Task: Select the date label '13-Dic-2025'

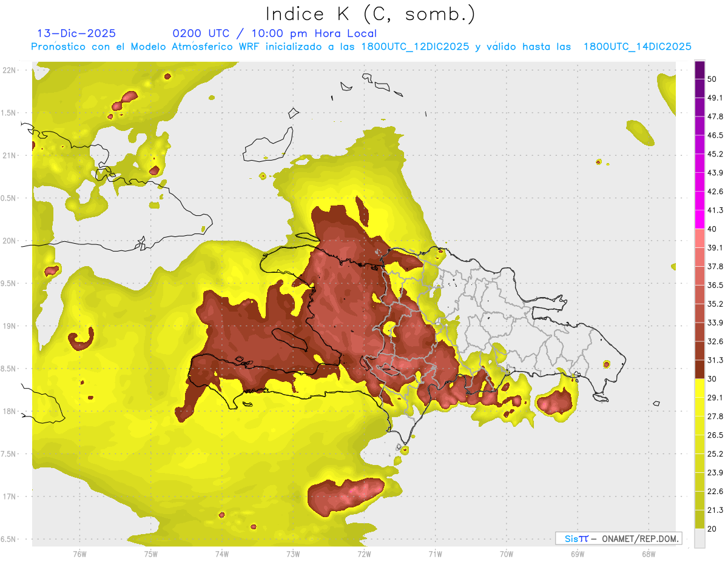Action: (76, 33)
